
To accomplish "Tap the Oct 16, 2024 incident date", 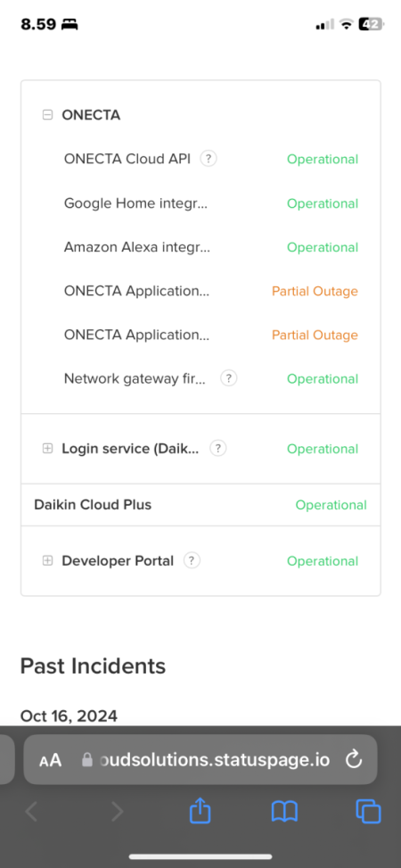I will [69, 715].
